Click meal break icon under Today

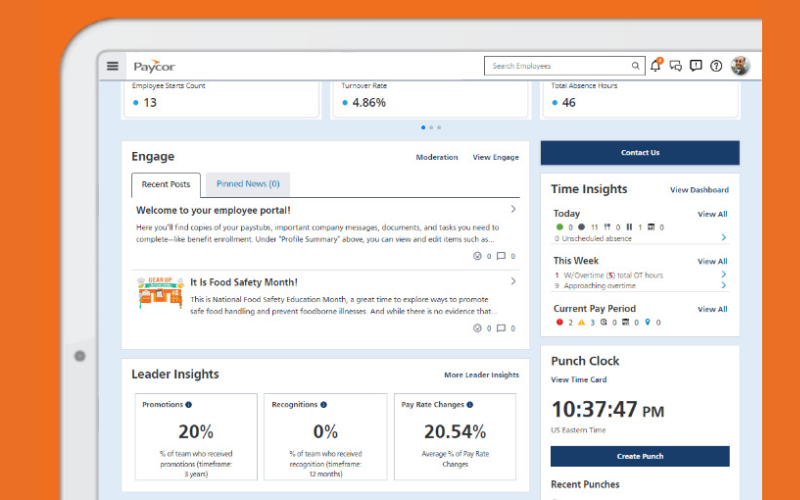pos(607,227)
